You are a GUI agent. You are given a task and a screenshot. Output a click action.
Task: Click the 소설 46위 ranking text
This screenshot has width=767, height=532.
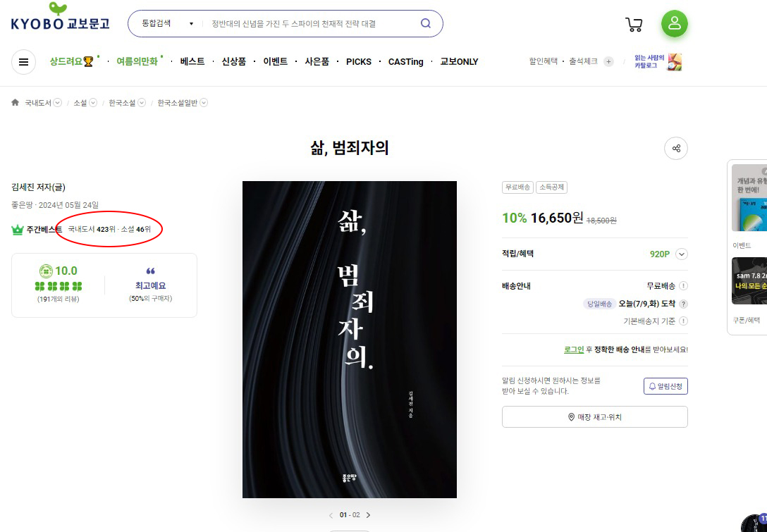[136, 229]
